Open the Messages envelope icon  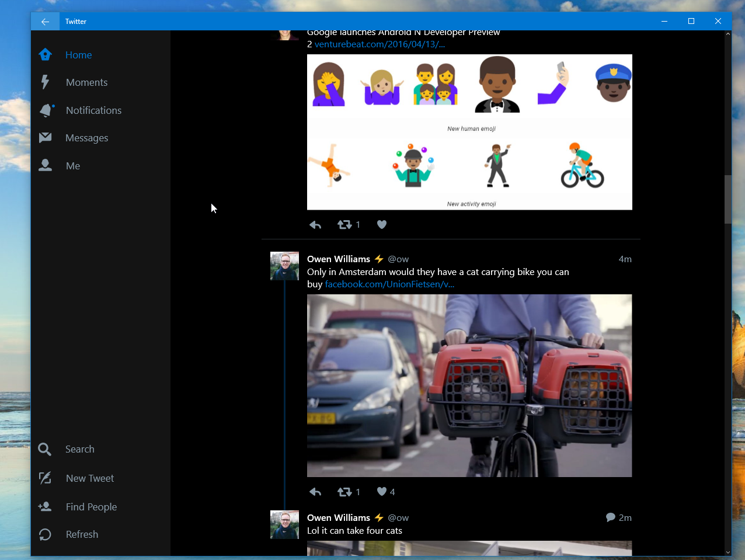click(45, 137)
